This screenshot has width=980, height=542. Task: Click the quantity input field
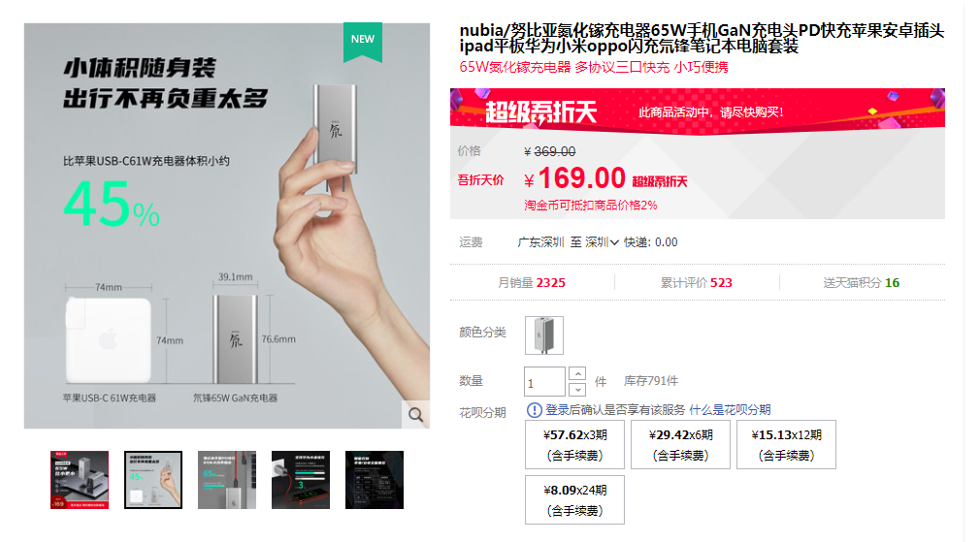tap(544, 381)
